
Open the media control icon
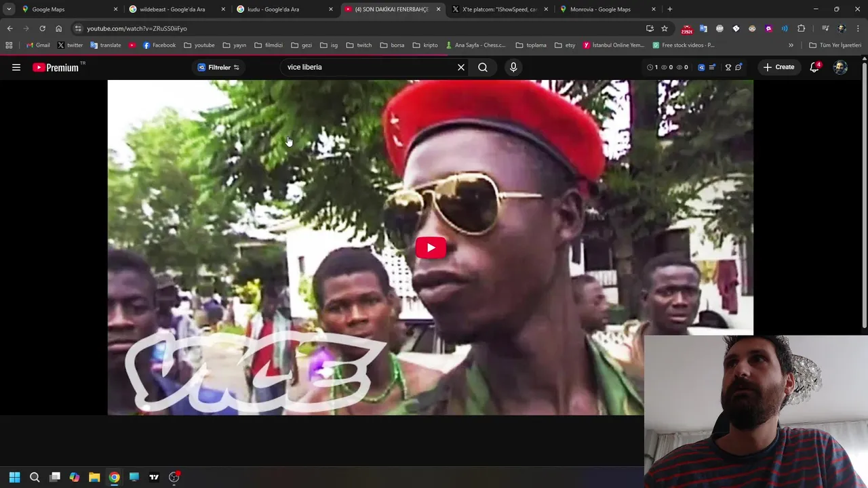pos(825,28)
